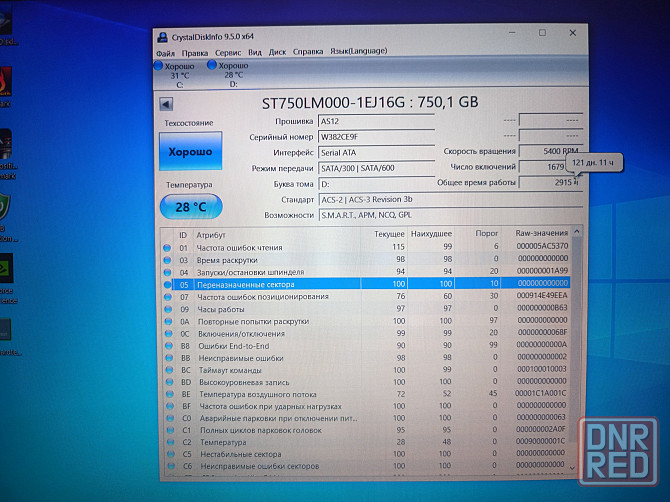Click status dot for Время раскрутки
Viewport: 670px width, 502px height.
[x=167, y=260]
